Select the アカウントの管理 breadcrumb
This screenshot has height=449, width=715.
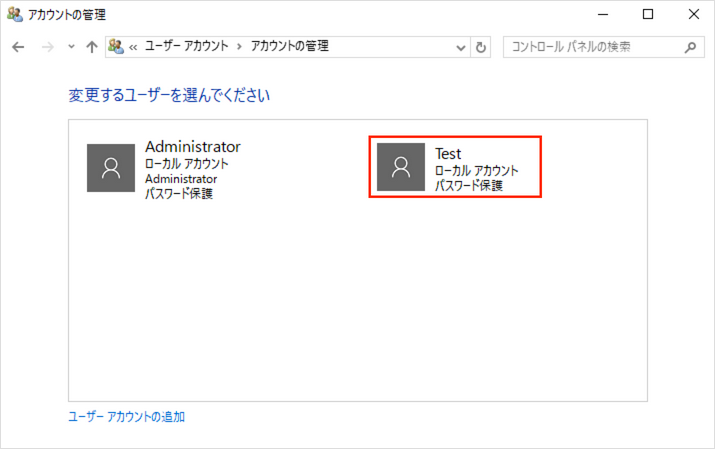tap(289, 47)
